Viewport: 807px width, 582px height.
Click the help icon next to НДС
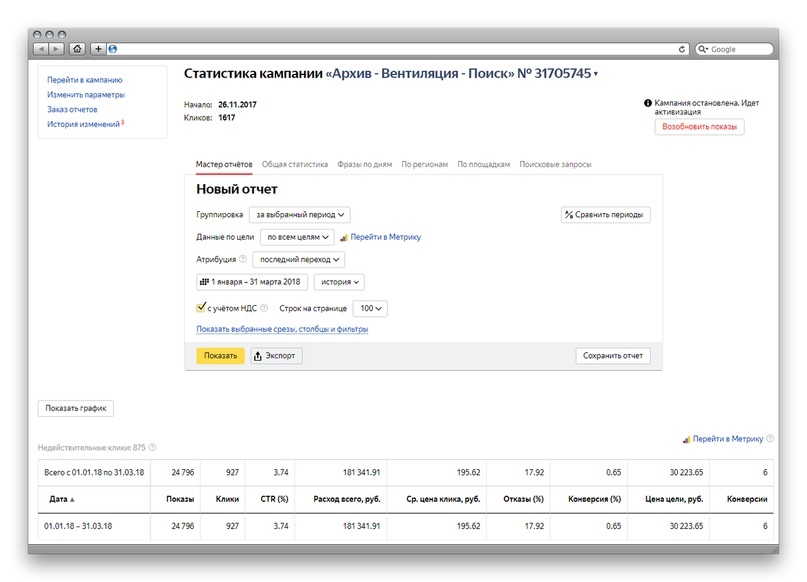tap(264, 309)
